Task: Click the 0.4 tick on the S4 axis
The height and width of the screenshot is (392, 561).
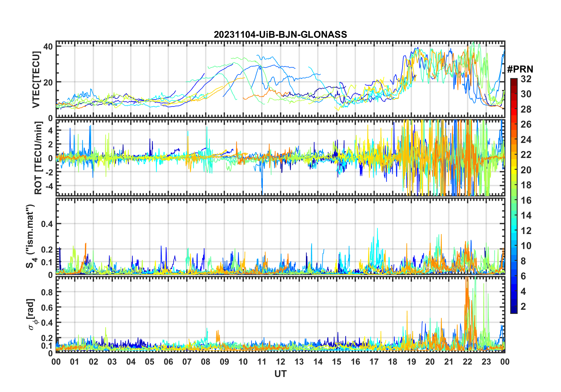Action: coord(47,224)
